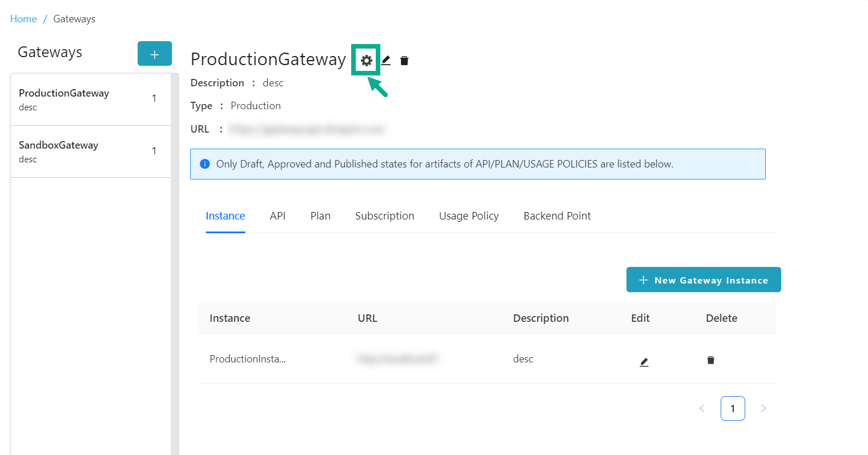Add a new gateway with plus button
This screenshot has width=868, height=455.
154,54
